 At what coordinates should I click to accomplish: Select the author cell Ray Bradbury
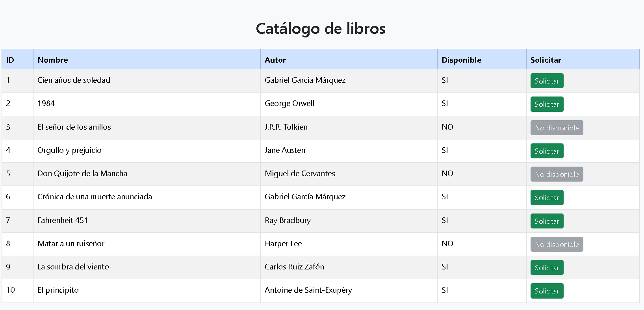pyautogui.click(x=288, y=220)
